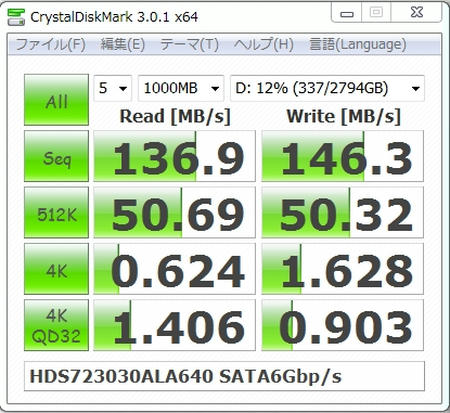Open the 編集(E) menu
Screen dimensions: 450x413
tap(123, 44)
